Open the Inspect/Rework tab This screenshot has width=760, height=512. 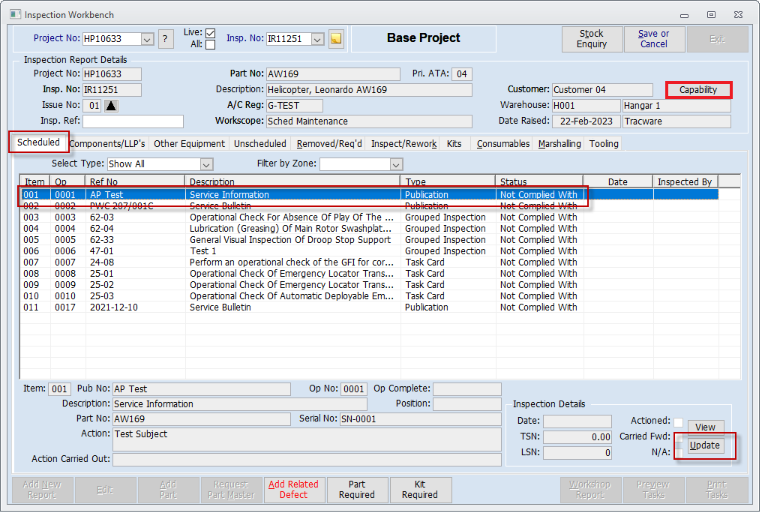[404, 144]
